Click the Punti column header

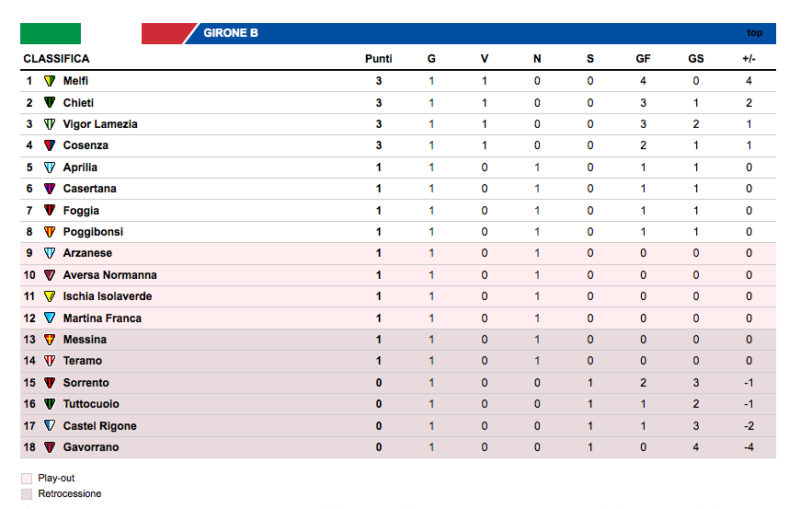click(378, 59)
